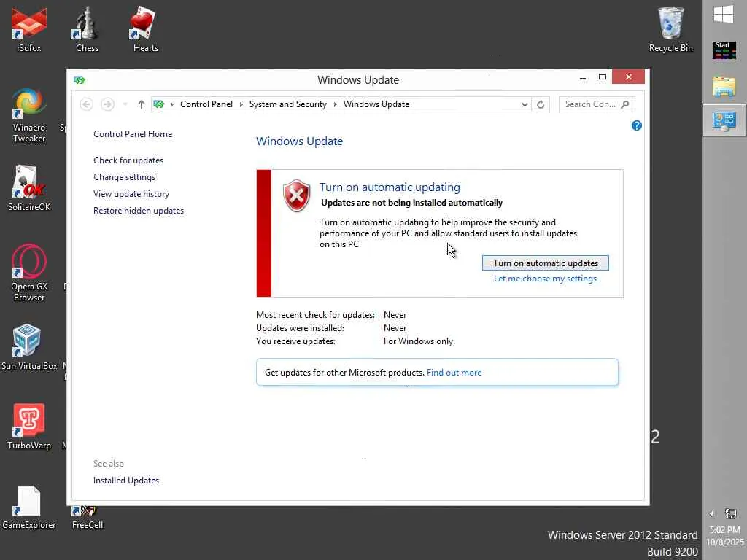Go up one level in Control Panel
747x560 pixels.
click(x=141, y=104)
